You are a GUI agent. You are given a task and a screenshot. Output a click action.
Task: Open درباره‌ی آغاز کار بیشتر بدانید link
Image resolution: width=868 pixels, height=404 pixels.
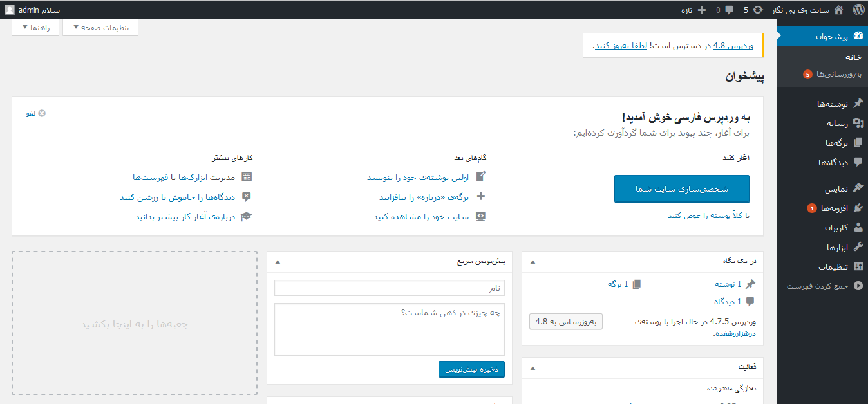(185, 217)
